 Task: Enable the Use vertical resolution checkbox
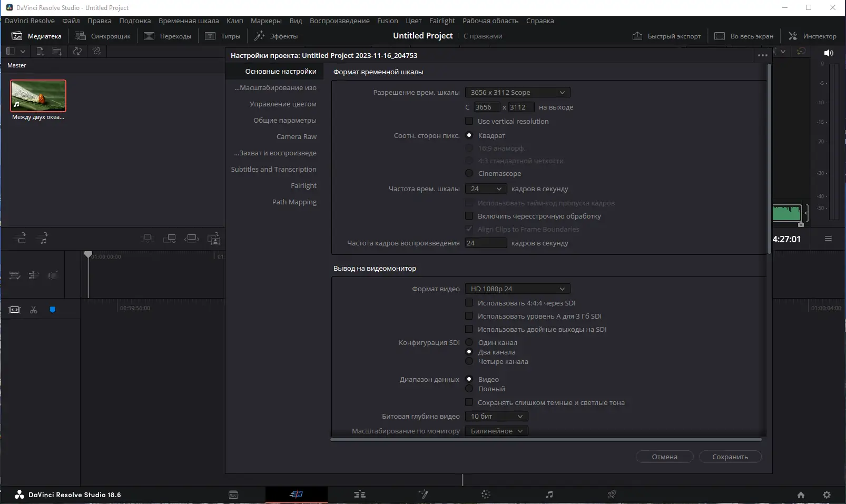[x=469, y=121]
